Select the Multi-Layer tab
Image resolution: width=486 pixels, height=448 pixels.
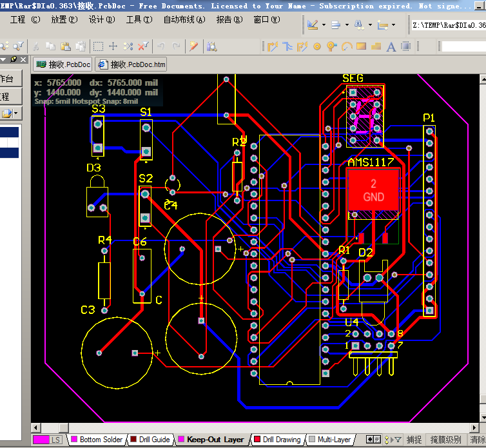331,440
